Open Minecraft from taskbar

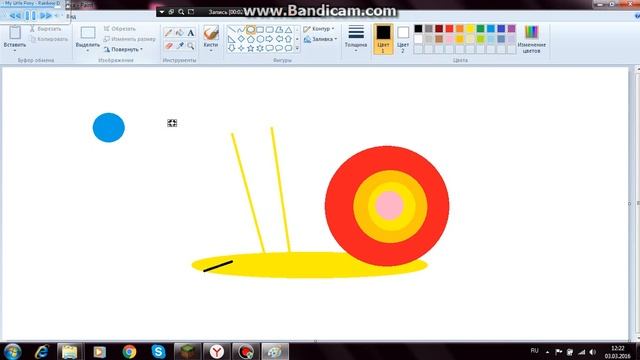[x=187, y=351]
